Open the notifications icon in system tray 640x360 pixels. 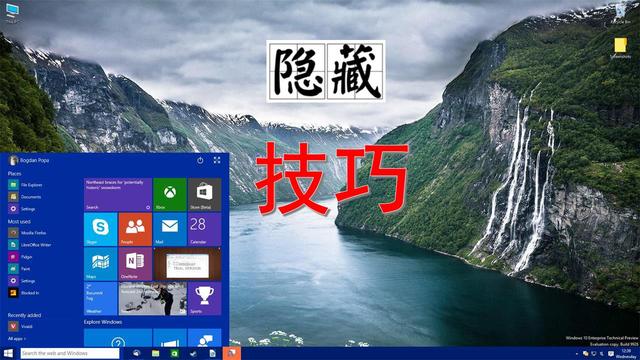tap(611, 353)
